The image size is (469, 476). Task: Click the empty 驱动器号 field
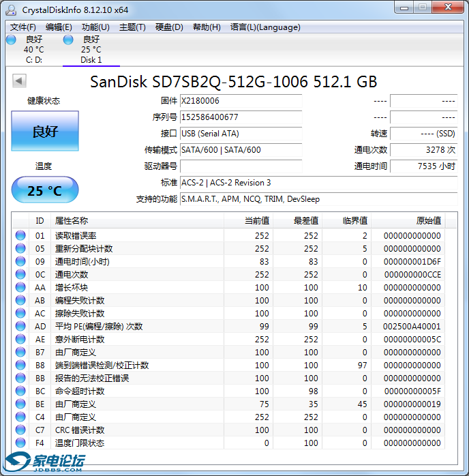click(x=241, y=166)
